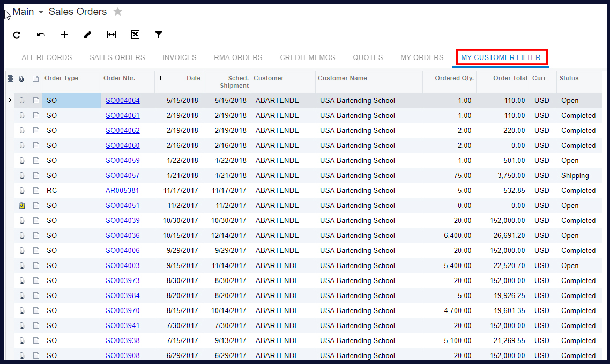610x364 pixels.
Task: Open attachment icon for order SO004061
Action: coord(22,115)
